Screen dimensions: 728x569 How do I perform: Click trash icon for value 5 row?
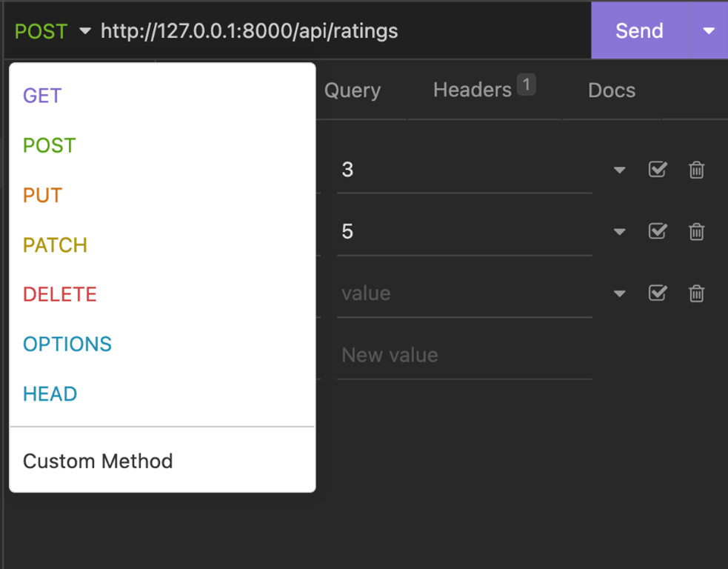click(x=696, y=232)
